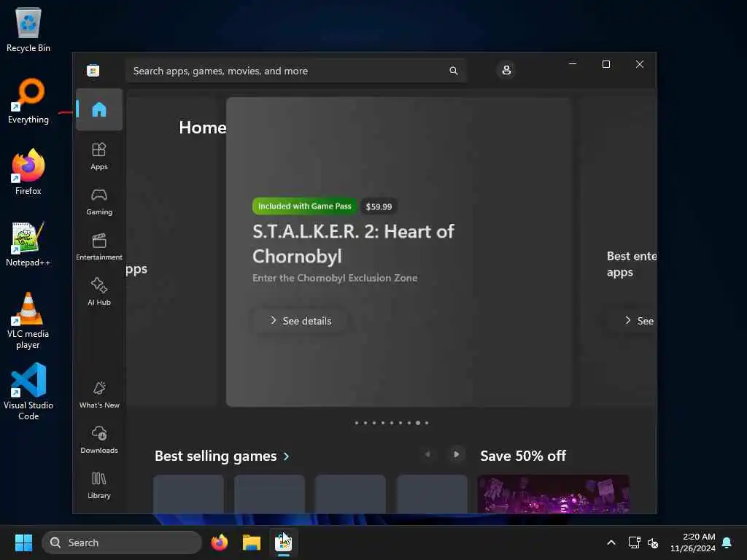Viewport: 747px width, 560px height.
Task: Open File Explorer from the taskbar
Action: coord(252,542)
